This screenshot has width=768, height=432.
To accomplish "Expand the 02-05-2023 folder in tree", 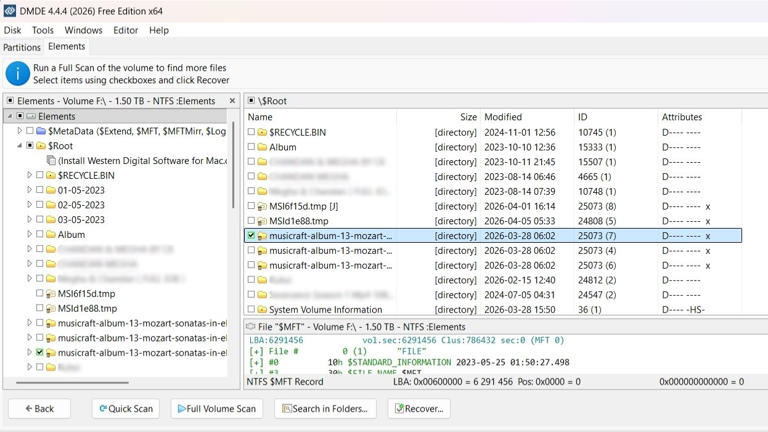I will coord(29,205).
